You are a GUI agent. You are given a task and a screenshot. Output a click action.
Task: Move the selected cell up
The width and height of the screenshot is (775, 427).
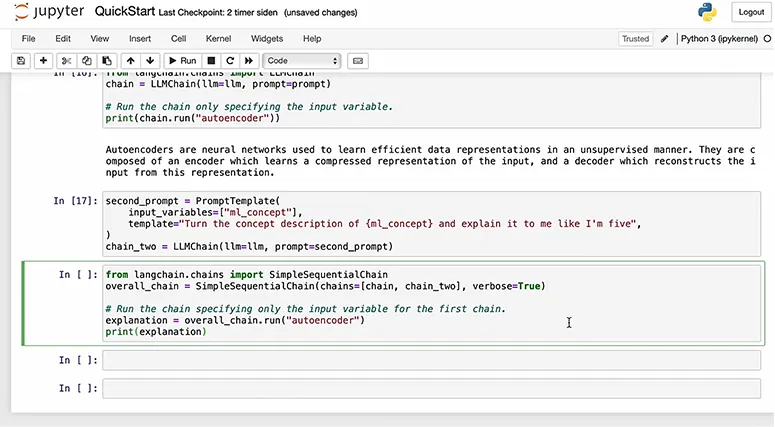click(131, 61)
